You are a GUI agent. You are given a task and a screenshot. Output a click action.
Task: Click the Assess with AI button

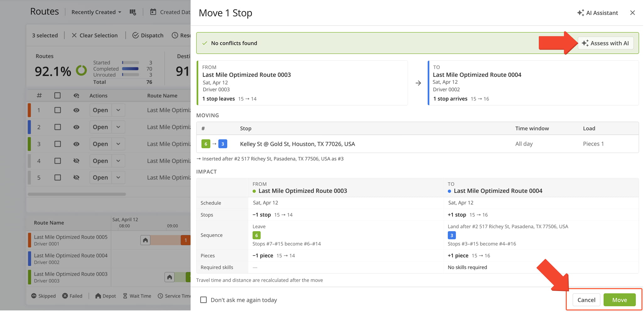[605, 43]
